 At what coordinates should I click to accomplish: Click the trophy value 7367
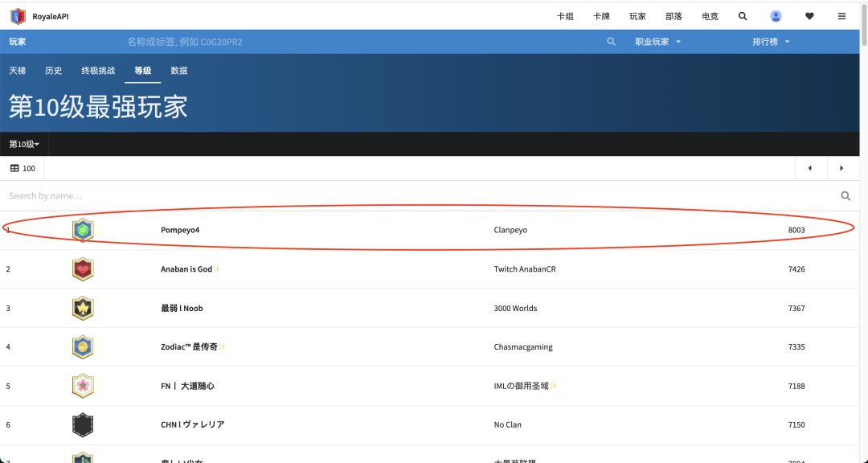(796, 308)
